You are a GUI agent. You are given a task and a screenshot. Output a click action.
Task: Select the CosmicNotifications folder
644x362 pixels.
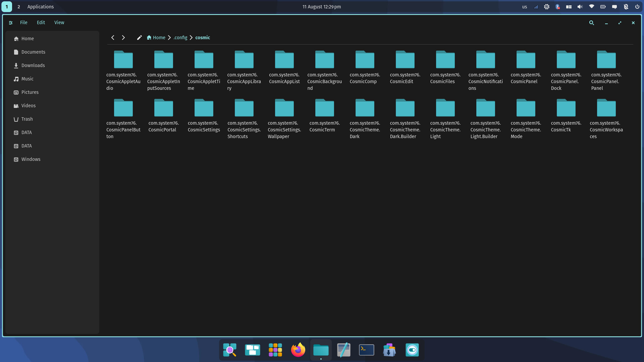(x=486, y=70)
